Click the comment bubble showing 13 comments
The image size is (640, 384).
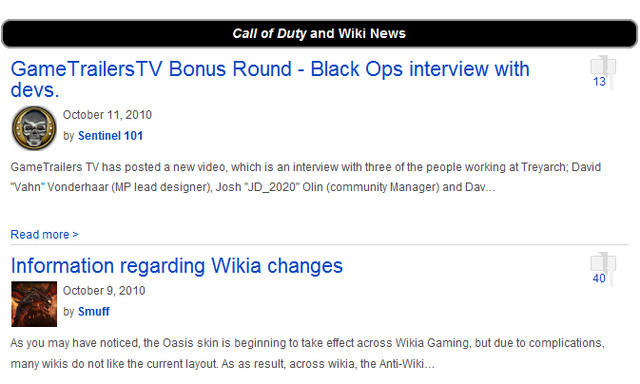click(x=603, y=72)
